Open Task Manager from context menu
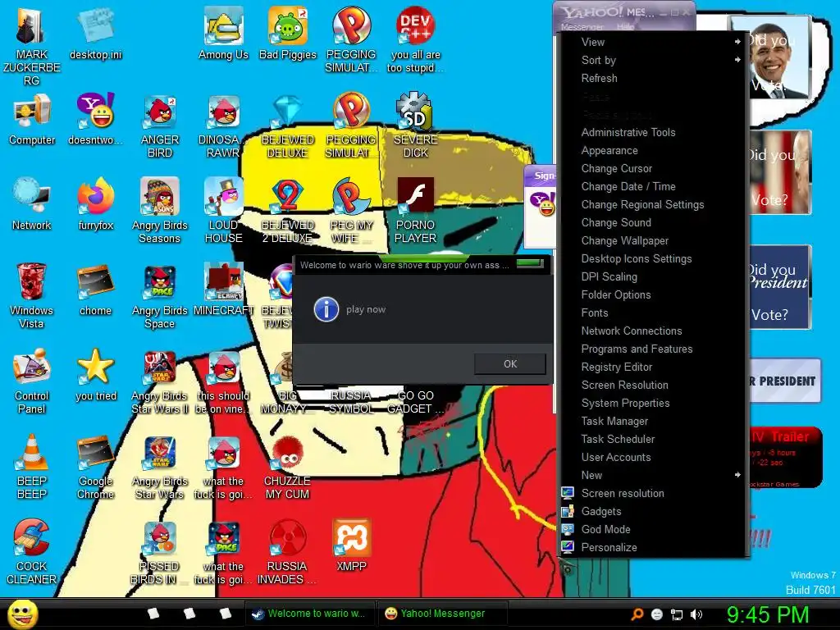This screenshot has height=630, width=840. coord(653,421)
